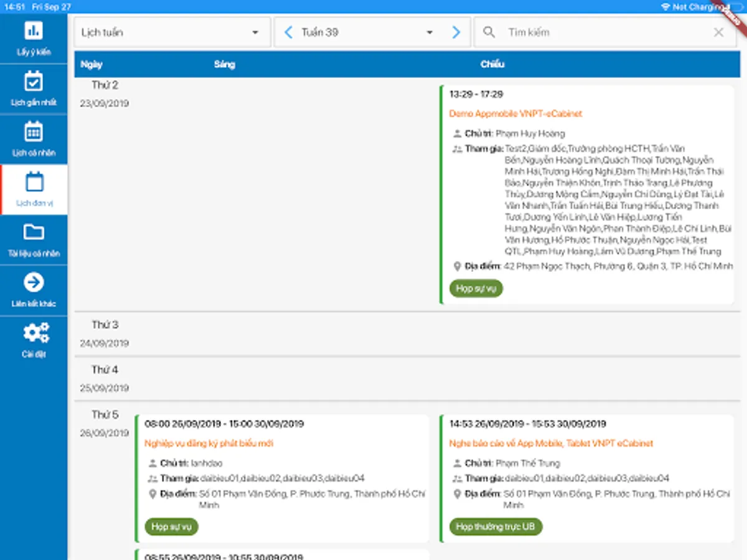
Task: Click the Họp thường trực UB tag
Action: pyautogui.click(x=496, y=527)
